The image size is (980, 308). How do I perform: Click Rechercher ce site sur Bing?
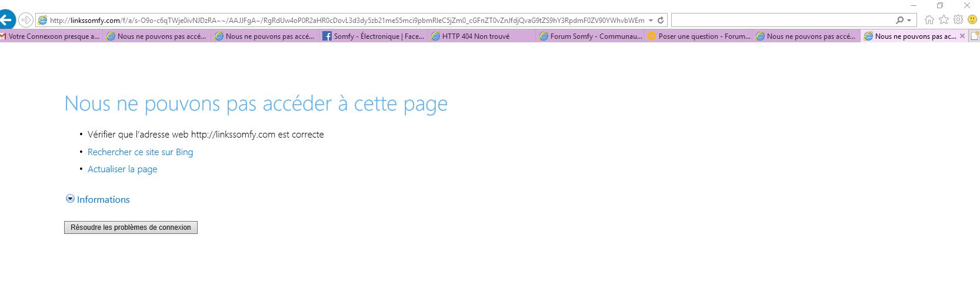(x=140, y=152)
